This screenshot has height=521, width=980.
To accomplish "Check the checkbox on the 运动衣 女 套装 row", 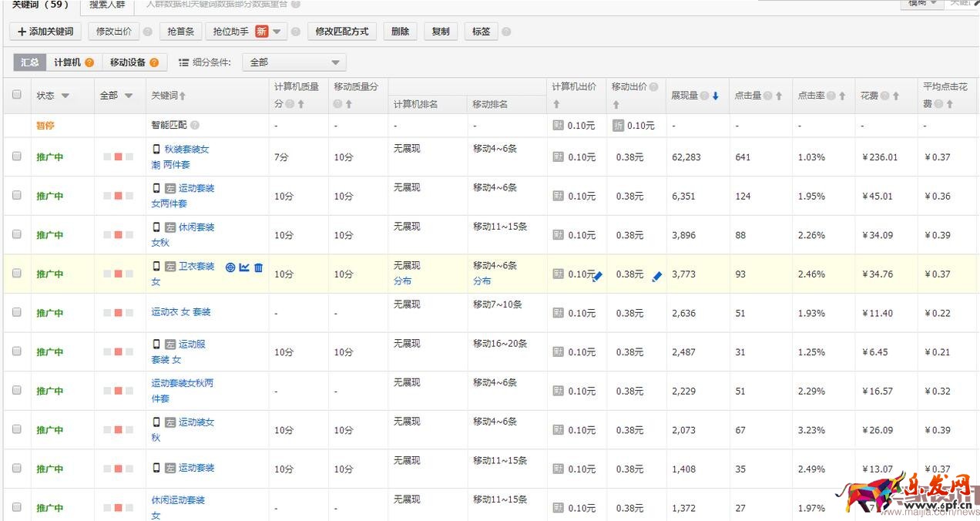I will click(x=17, y=312).
